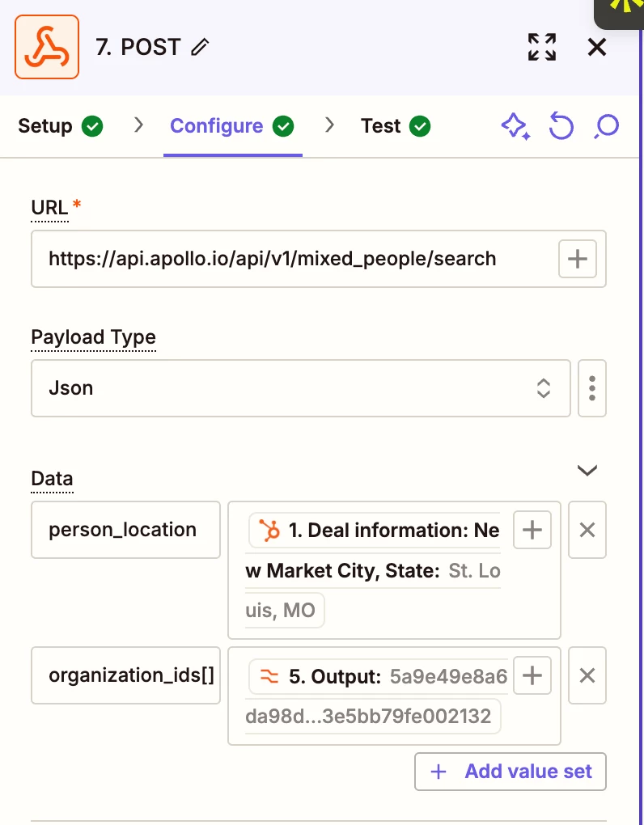Screen dimensions: 644x825
Task: Add mapped data to organization_ids value
Action: click(x=532, y=675)
